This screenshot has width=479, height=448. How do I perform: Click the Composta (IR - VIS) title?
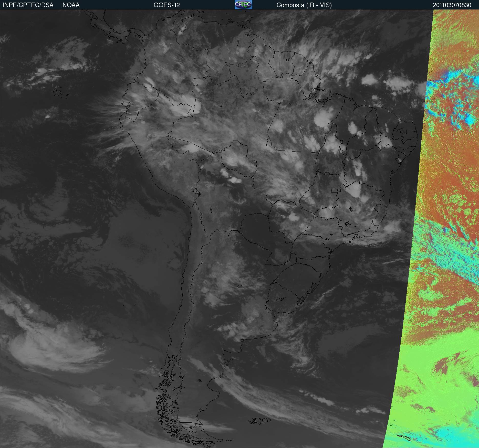tap(304, 5)
